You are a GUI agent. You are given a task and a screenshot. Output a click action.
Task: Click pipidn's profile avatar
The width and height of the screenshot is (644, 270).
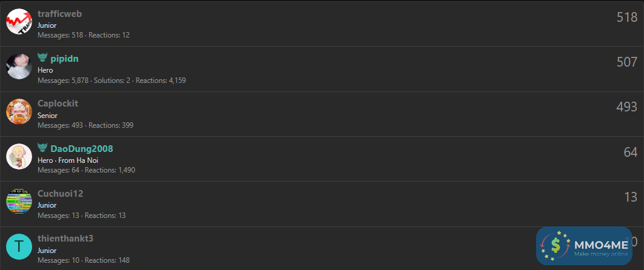[x=19, y=67]
